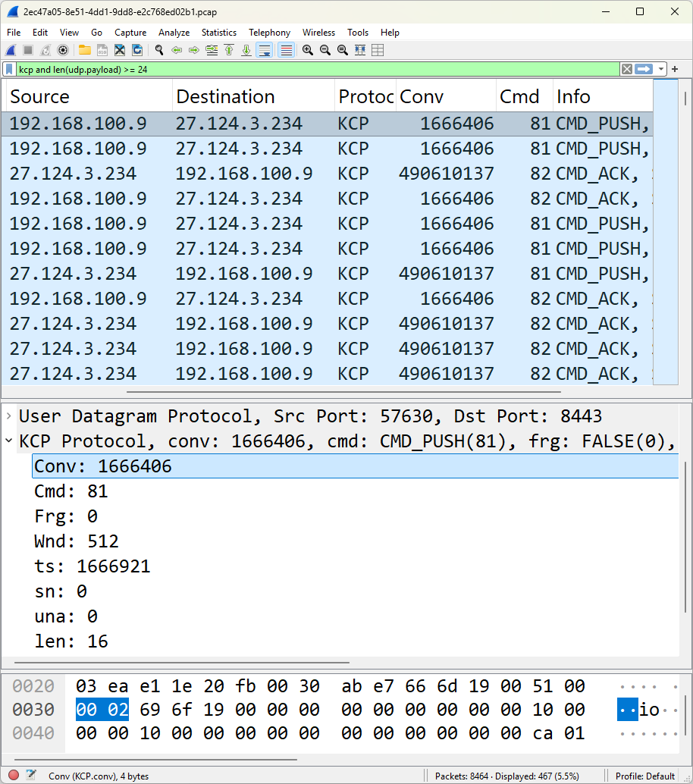Open the display filter history dropdown
This screenshot has width=693, height=784.
[x=661, y=69]
